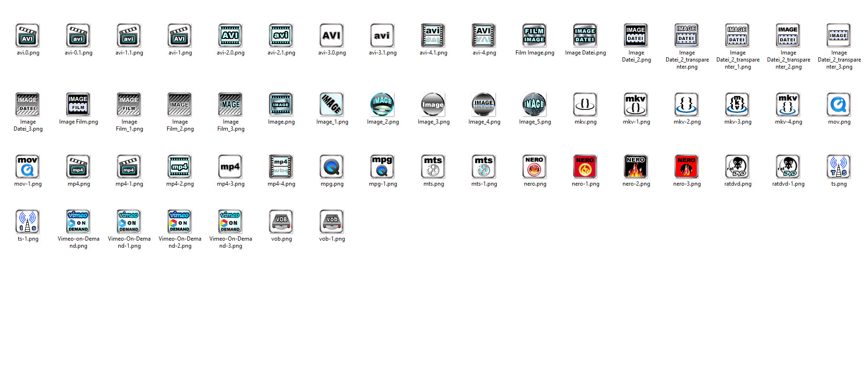Select the Vimeo-on-Demand.png icon

pos(78,221)
